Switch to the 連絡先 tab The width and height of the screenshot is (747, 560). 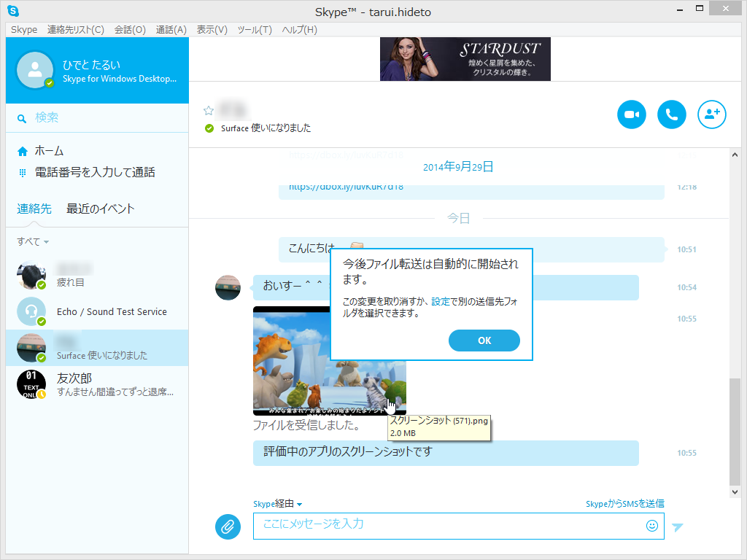coord(34,209)
